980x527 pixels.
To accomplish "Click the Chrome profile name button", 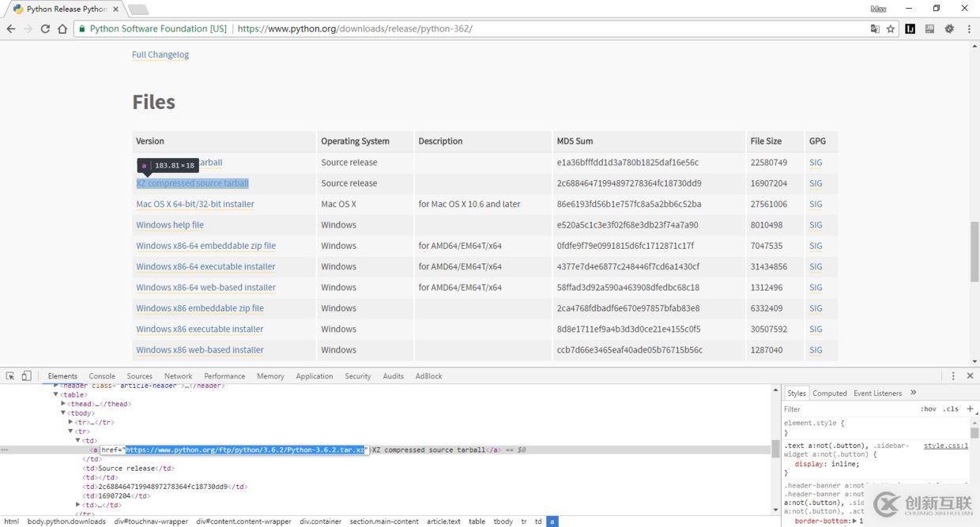I will click(878, 9).
